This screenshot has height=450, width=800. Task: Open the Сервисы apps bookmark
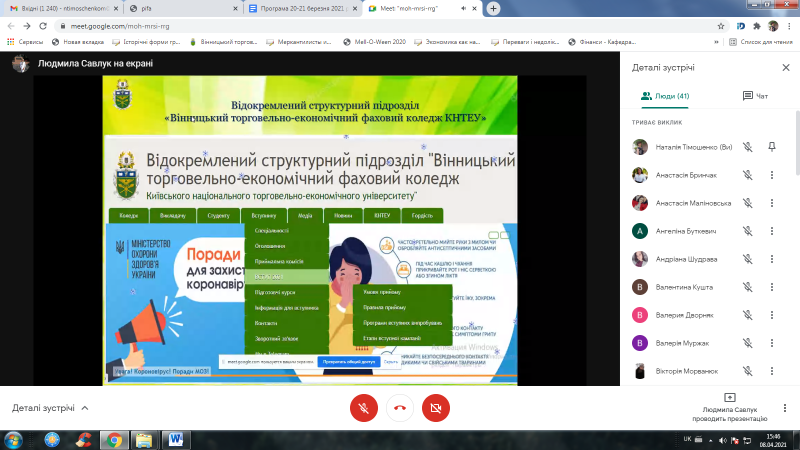tap(25, 42)
